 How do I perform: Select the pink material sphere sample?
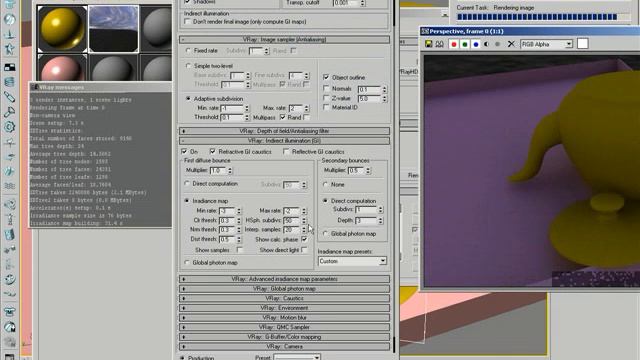[x=62, y=68]
